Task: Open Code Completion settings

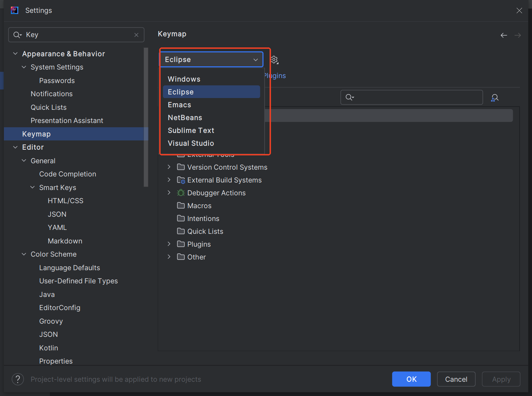Action: 68,174
